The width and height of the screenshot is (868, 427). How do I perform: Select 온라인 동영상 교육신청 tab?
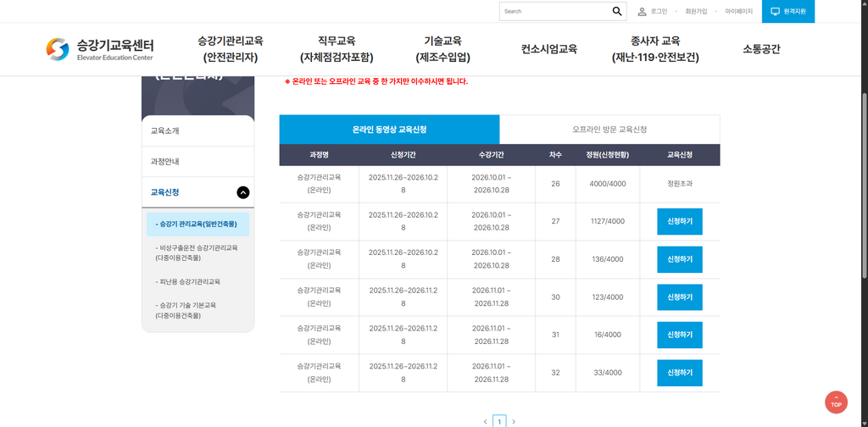click(389, 130)
